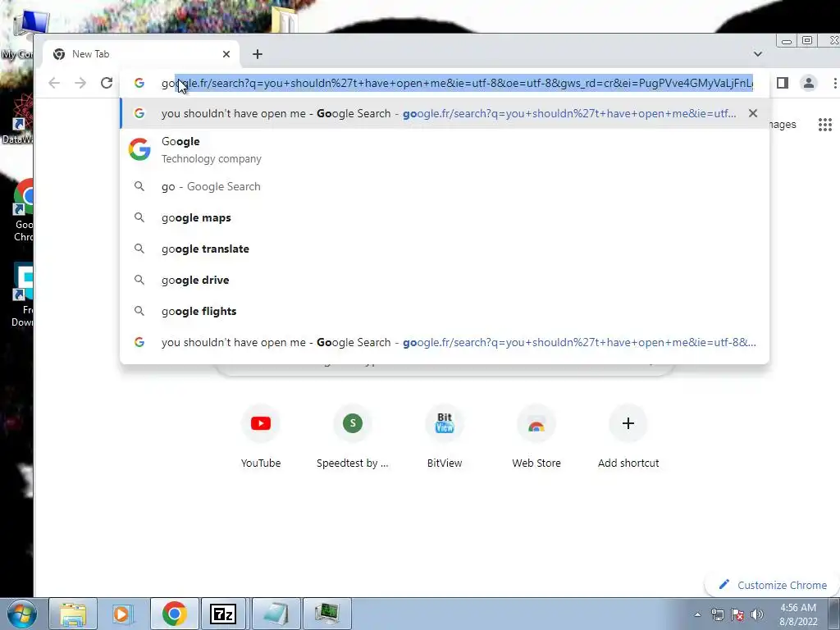The height and width of the screenshot is (630, 840).
Task: Select Google Technology company suggestion
Action: (x=445, y=149)
